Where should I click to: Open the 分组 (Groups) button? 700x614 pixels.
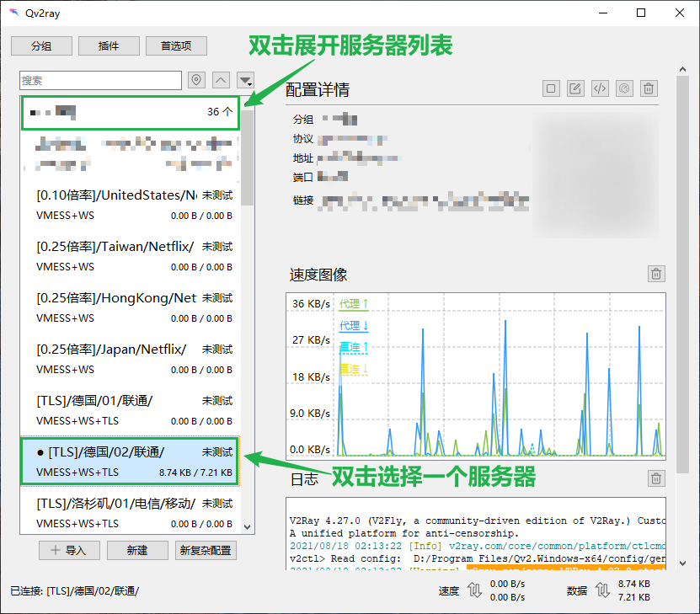click(x=41, y=46)
